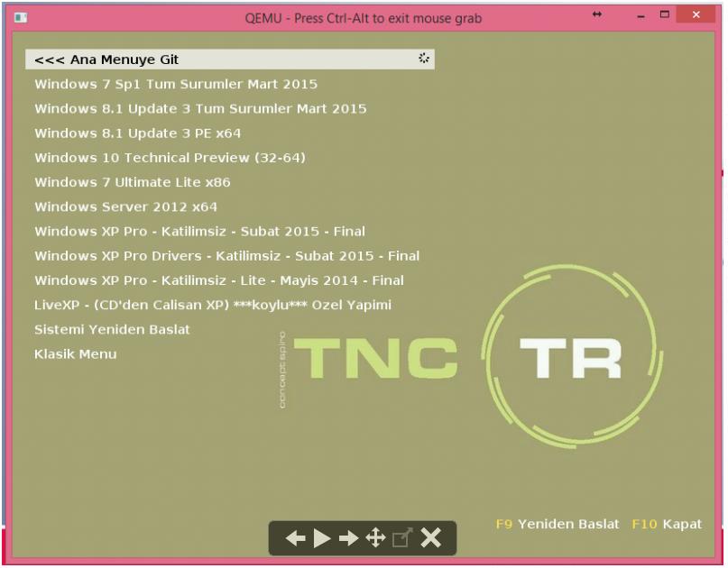Maximize the QEMU window
728x568 pixels.
(665, 14)
